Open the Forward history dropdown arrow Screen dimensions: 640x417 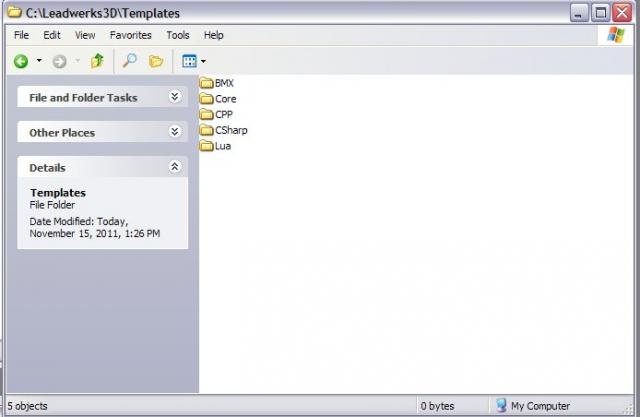[x=78, y=61]
